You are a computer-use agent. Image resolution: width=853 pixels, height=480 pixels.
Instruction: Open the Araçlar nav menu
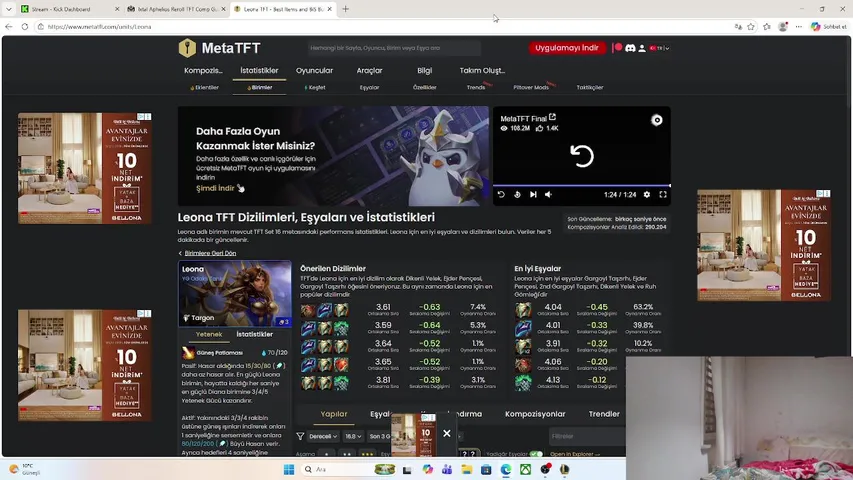click(x=369, y=70)
